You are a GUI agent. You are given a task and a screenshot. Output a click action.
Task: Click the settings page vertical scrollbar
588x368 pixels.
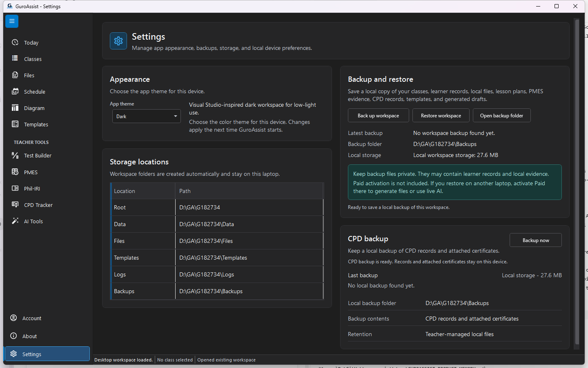click(577, 182)
